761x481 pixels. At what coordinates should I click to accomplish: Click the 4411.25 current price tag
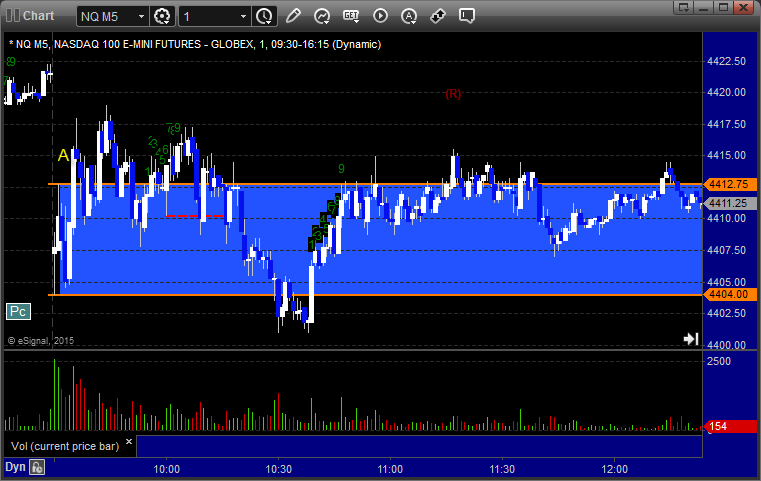[729, 203]
